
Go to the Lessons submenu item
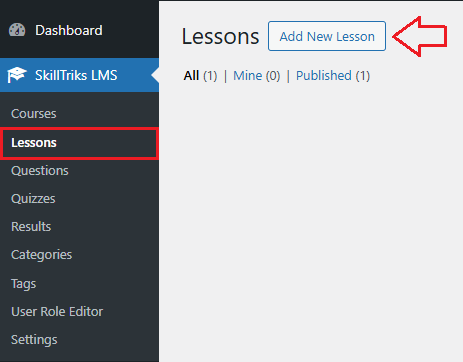coord(34,143)
